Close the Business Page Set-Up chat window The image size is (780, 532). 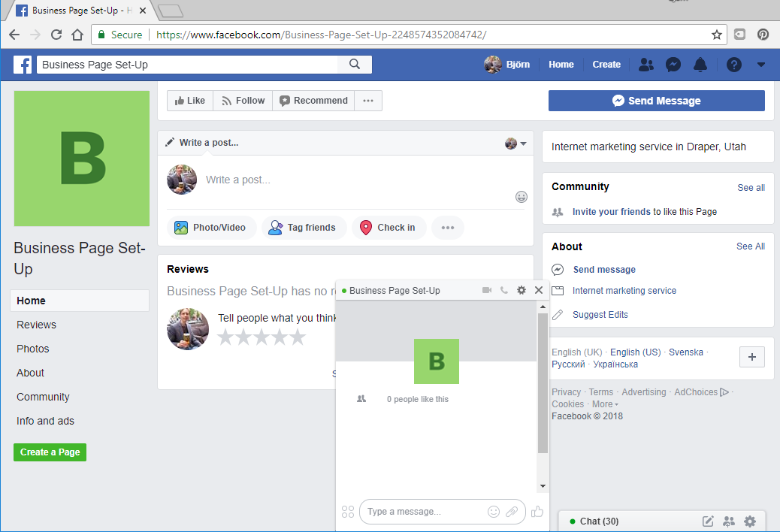539,290
